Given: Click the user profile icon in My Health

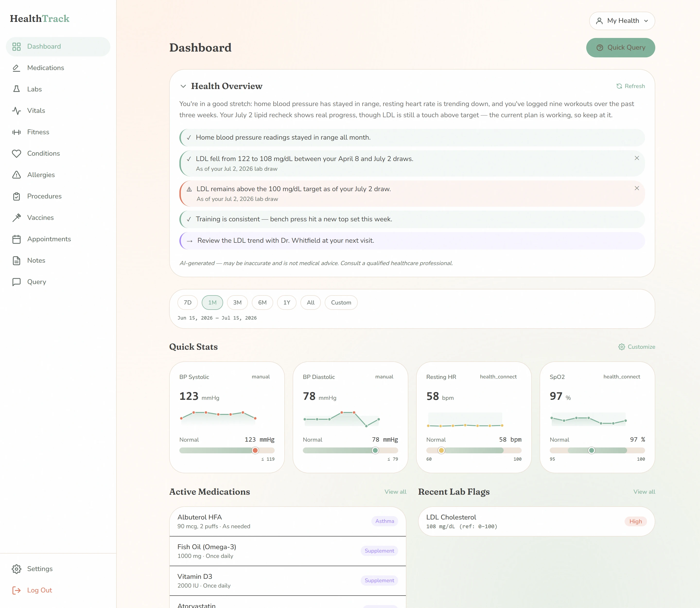Looking at the screenshot, I should pyautogui.click(x=599, y=21).
